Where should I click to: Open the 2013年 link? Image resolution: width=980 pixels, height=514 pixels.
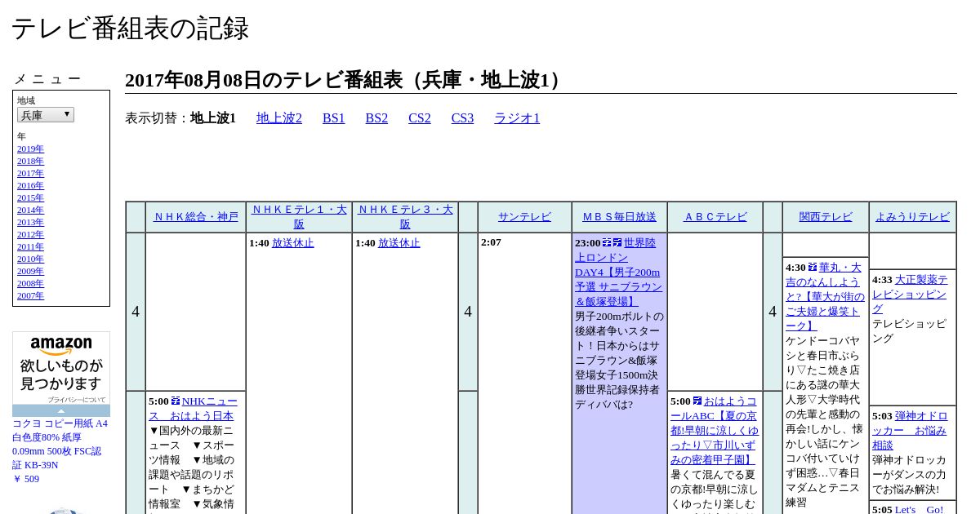coord(30,222)
